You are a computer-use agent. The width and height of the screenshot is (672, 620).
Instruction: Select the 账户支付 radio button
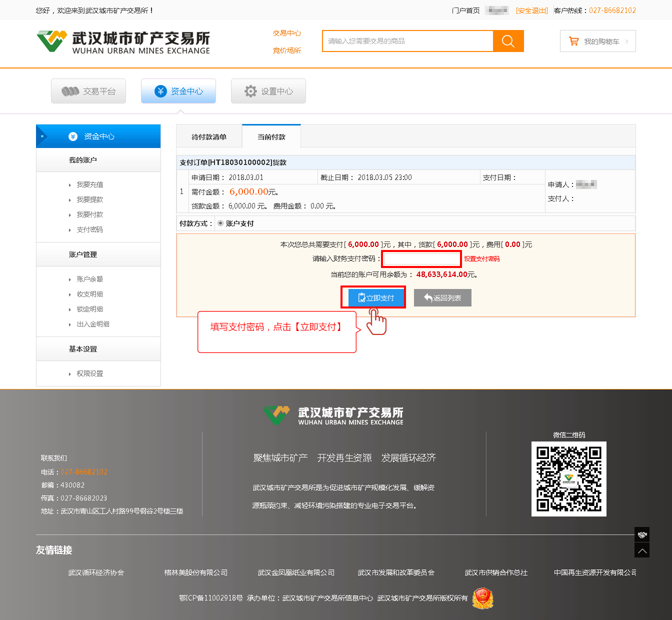[220, 223]
